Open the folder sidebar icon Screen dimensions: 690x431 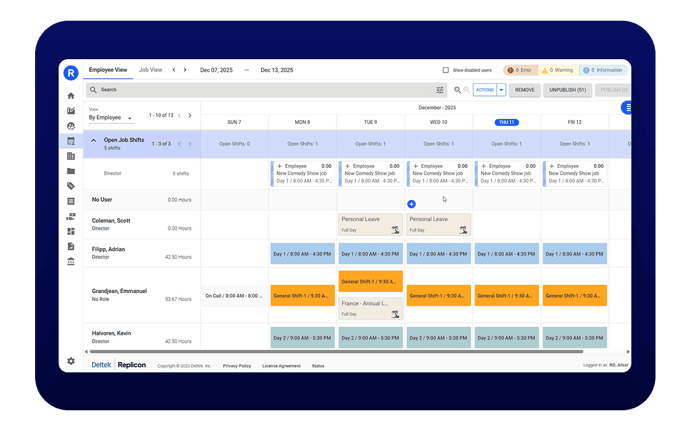pos(71,171)
